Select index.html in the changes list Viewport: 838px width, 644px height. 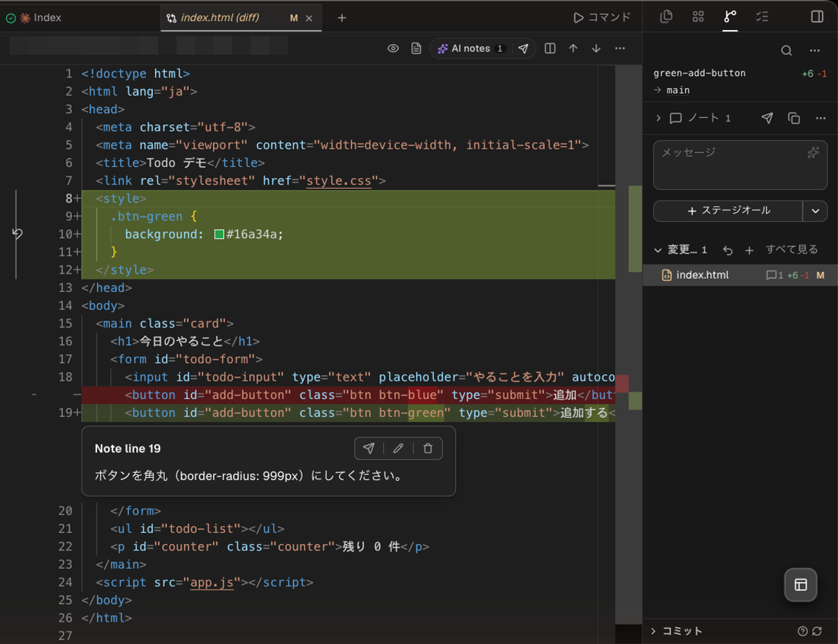click(x=740, y=275)
